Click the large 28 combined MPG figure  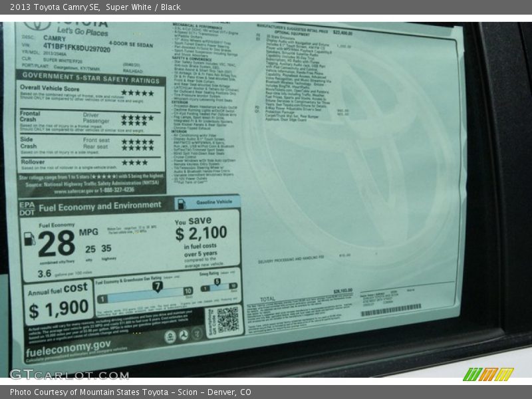click(x=57, y=243)
